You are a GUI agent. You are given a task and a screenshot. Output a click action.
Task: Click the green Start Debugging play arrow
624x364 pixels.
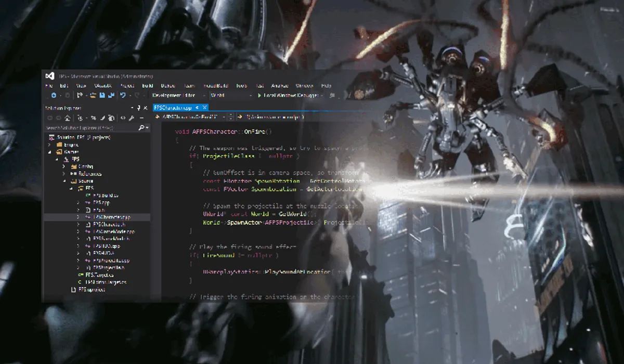[x=259, y=95]
